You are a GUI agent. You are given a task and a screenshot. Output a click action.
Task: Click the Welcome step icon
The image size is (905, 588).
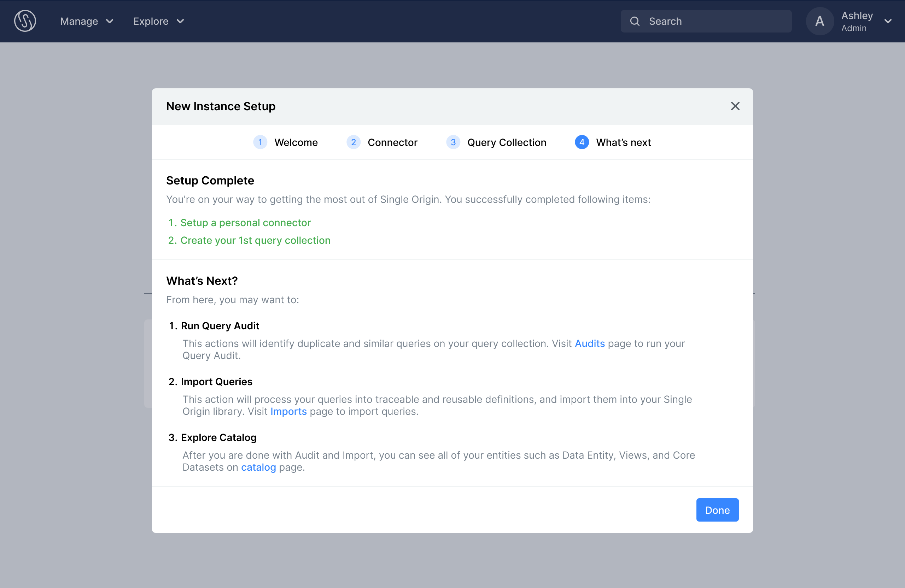coord(261,142)
